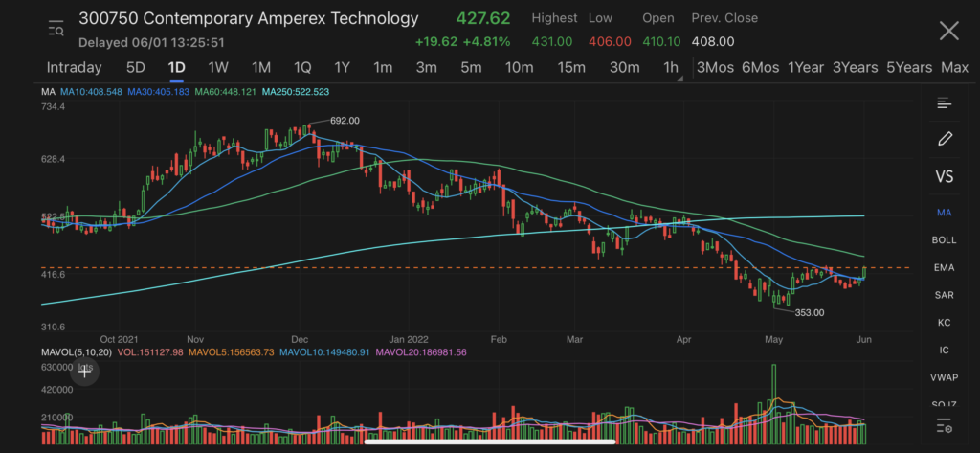Tap the plus button on volume panel

point(84,373)
